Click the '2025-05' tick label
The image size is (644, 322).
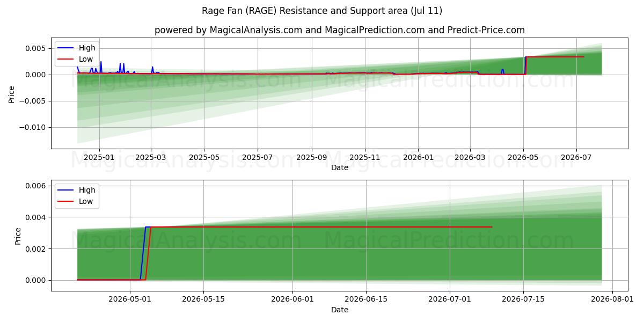tap(204, 158)
